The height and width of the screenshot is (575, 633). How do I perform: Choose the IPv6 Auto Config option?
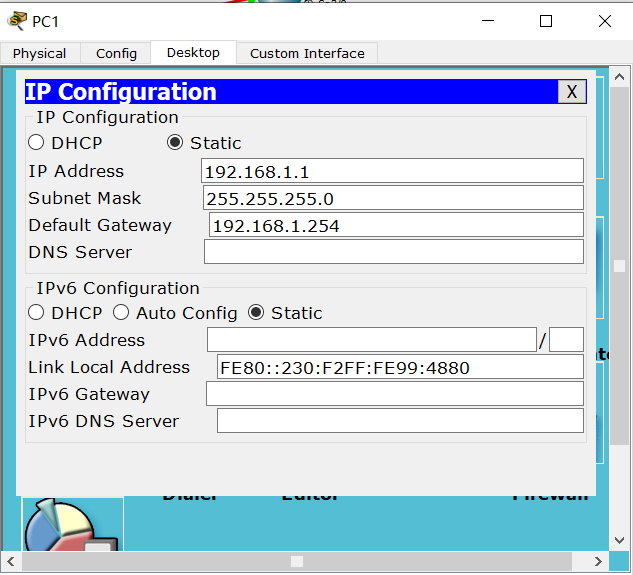[121, 313]
